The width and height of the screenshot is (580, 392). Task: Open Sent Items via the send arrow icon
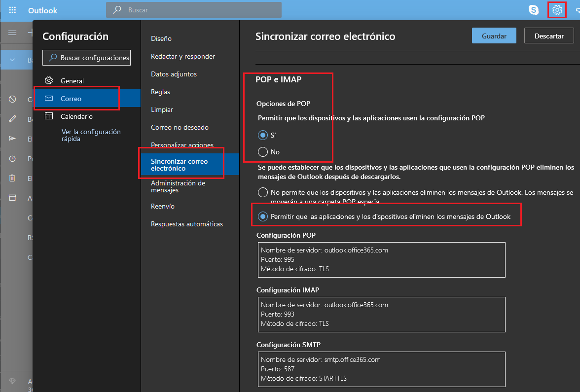click(x=12, y=139)
